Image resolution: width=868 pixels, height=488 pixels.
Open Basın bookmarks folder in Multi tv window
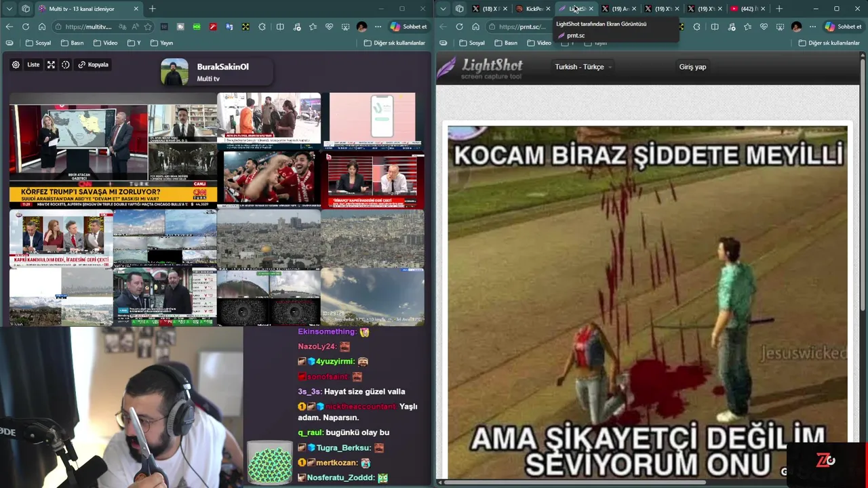[x=72, y=43]
